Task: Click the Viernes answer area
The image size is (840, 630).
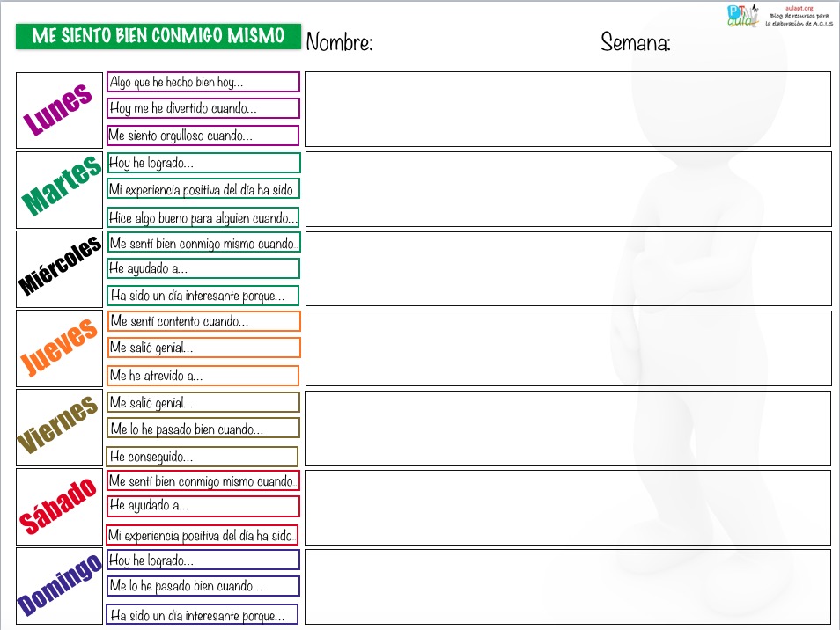Action: [x=568, y=429]
